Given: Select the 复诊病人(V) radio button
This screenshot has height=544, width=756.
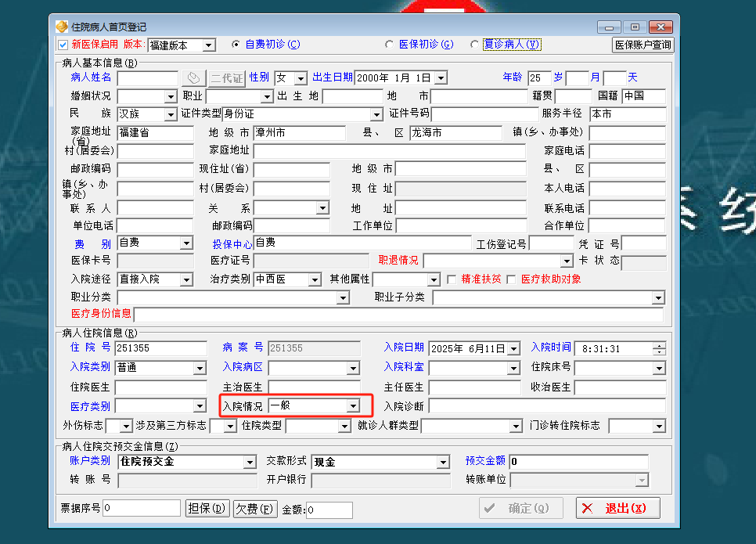Looking at the screenshot, I should (x=474, y=45).
